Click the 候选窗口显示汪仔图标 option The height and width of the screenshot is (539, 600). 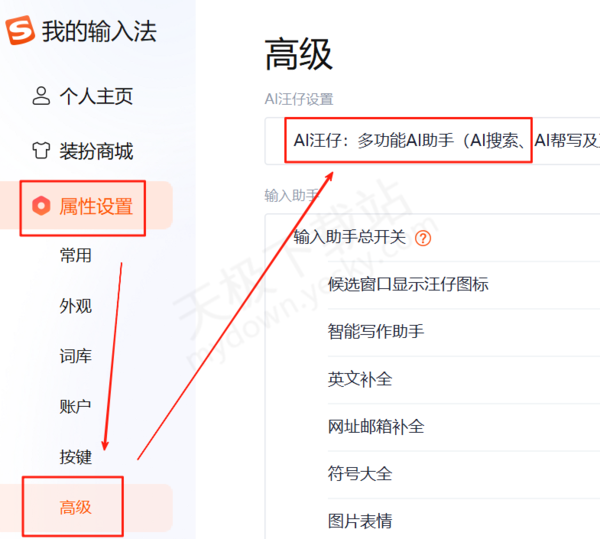point(408,284)
